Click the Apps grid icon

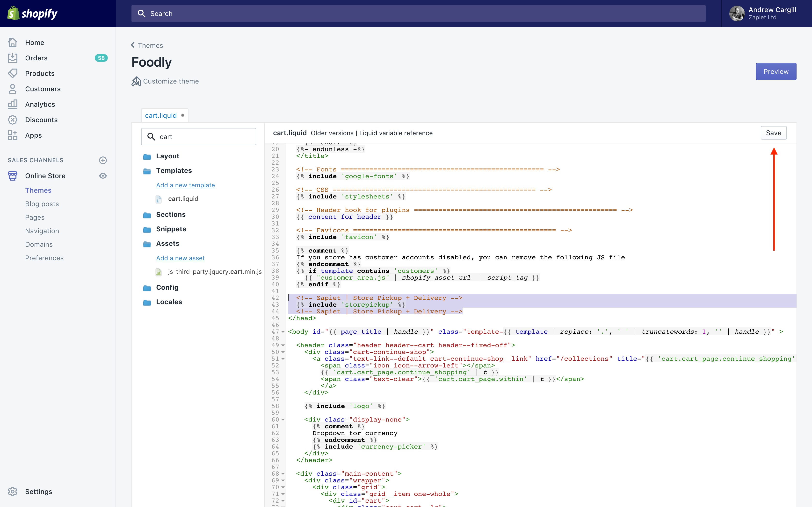pos(13,135)
